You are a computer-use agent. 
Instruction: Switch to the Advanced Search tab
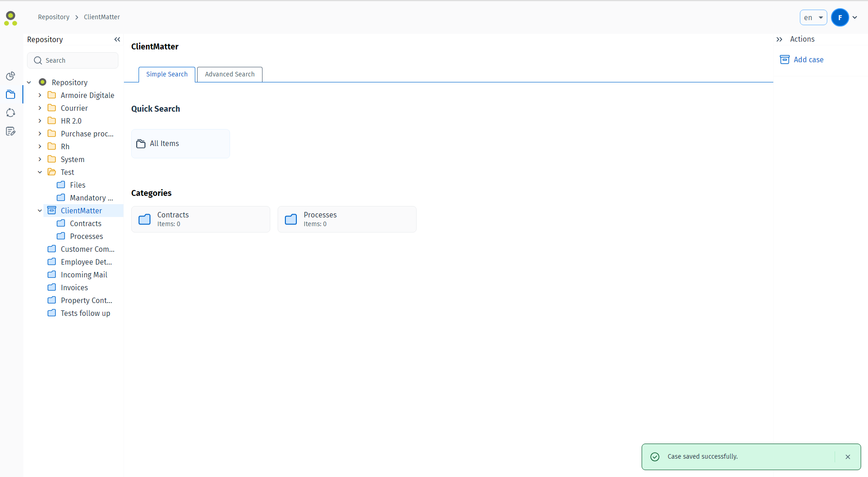click(x=230, y=74)
